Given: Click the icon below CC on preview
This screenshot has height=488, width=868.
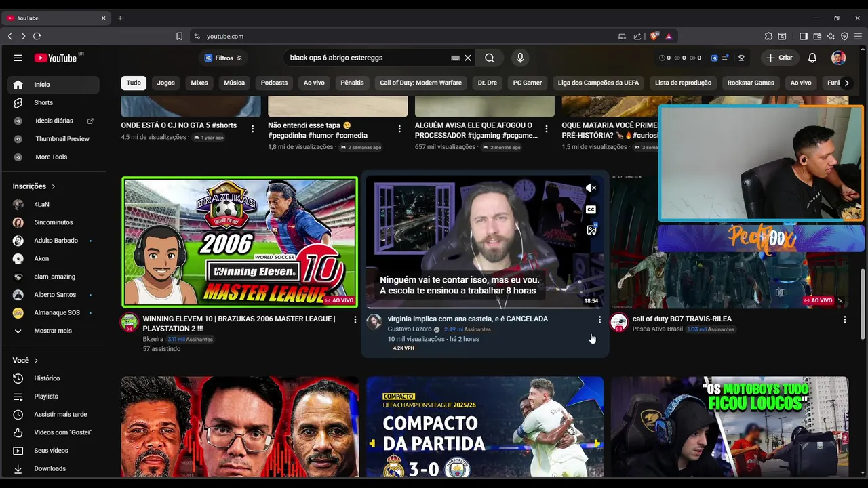Looking at the screenshot, I should coord(591,230).
